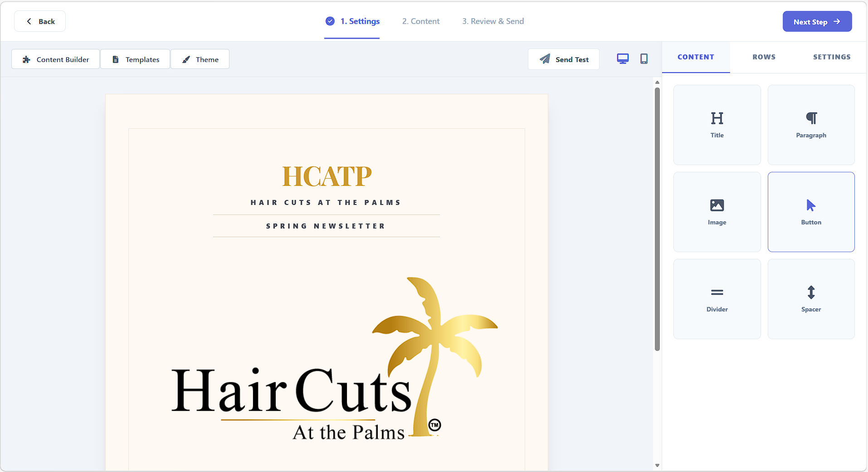The height and width of the screenshot is (472, 868).
Task: Select the Title content block
Action: pyautogui.click(x=717, y=124)
